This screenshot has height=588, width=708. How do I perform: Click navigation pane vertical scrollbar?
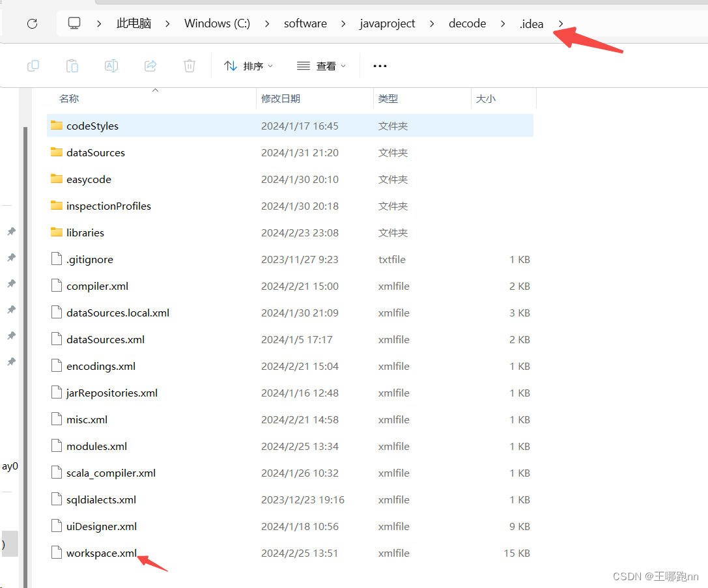coord(25,356)
